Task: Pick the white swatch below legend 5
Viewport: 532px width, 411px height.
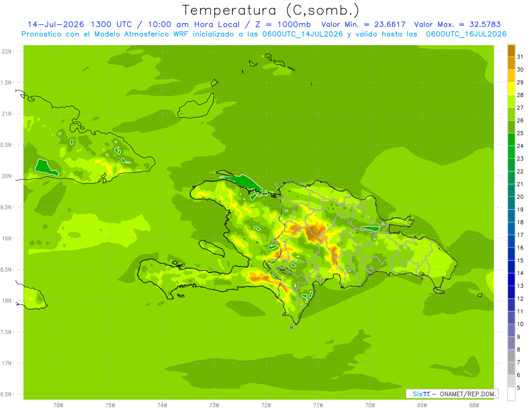Action: coord(511,394)
